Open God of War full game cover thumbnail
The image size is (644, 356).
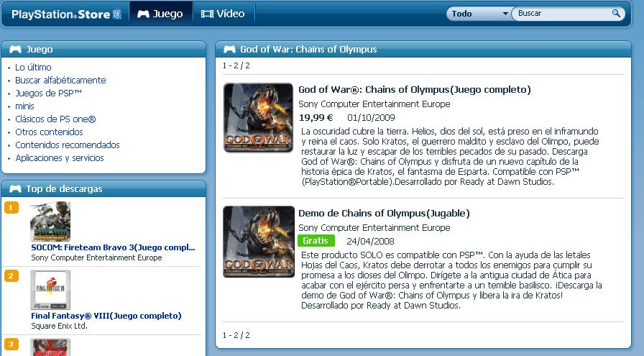(258, 118)
